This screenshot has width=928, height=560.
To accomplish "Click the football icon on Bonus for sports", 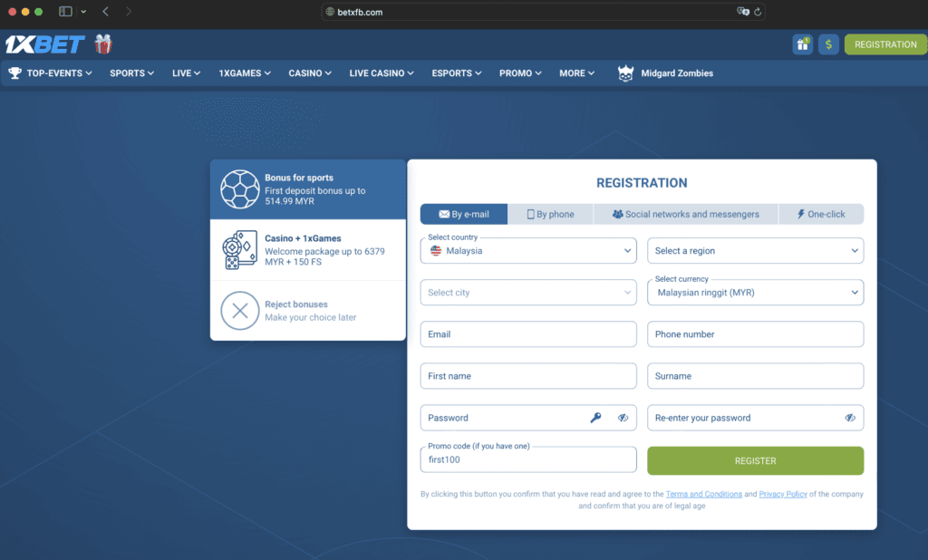I will (240, 188).
